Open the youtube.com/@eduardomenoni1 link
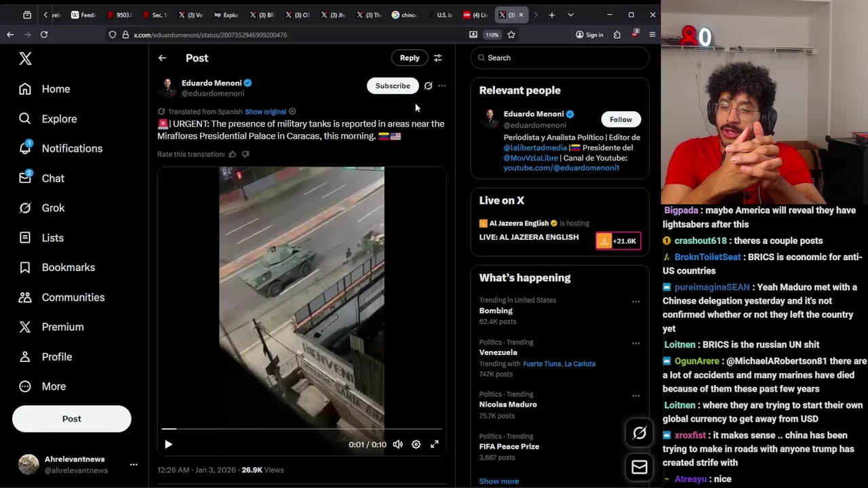This screenshot has width=868, height=488. click(561, 168)
